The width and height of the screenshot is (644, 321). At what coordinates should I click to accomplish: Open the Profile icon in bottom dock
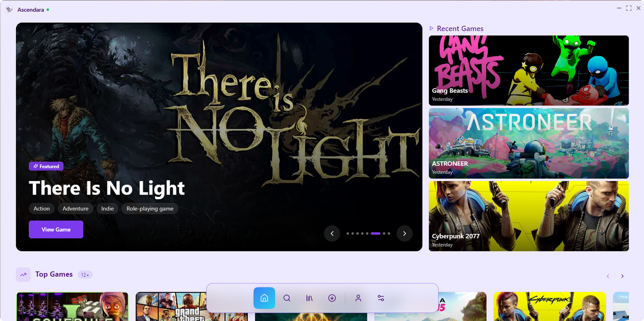[358, 298]
